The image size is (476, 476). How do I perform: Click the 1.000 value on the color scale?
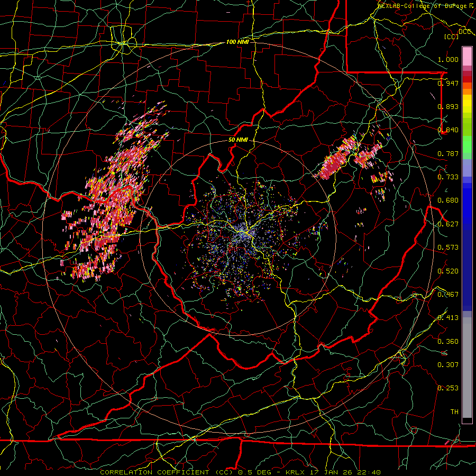point(448,59)
